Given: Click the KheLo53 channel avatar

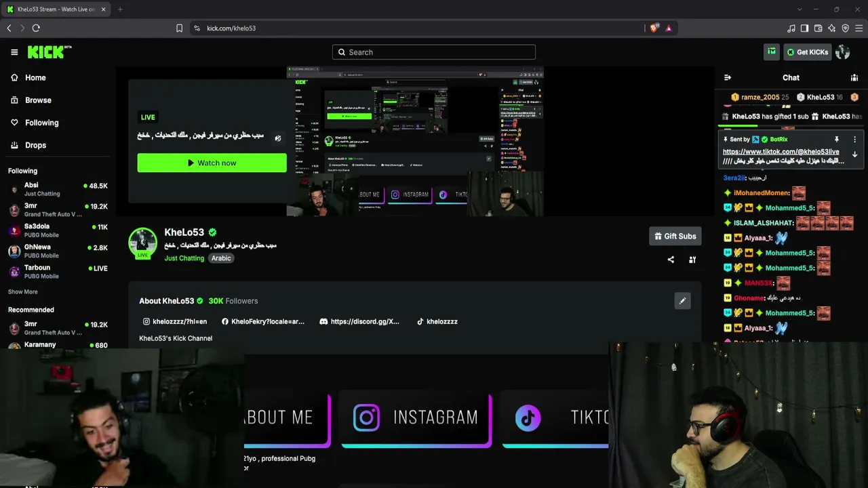Looking at the screenshot, I should point(143,243).
